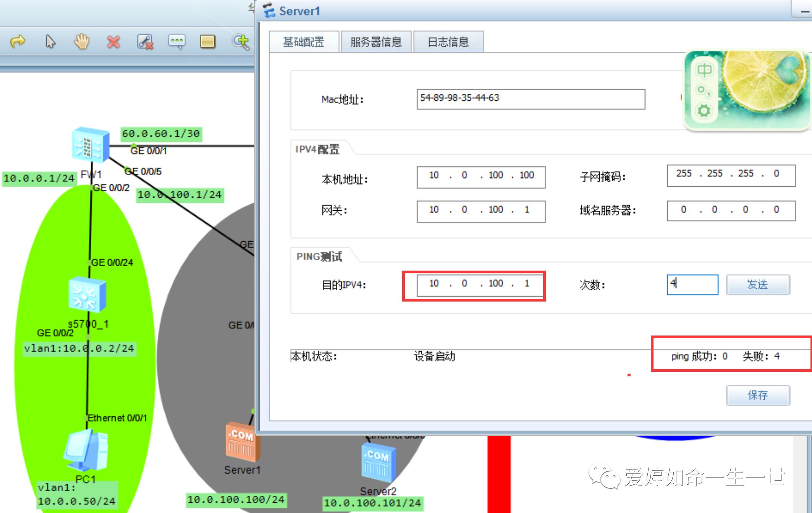Select the 基础配置 tab

(x=304, y=42)
